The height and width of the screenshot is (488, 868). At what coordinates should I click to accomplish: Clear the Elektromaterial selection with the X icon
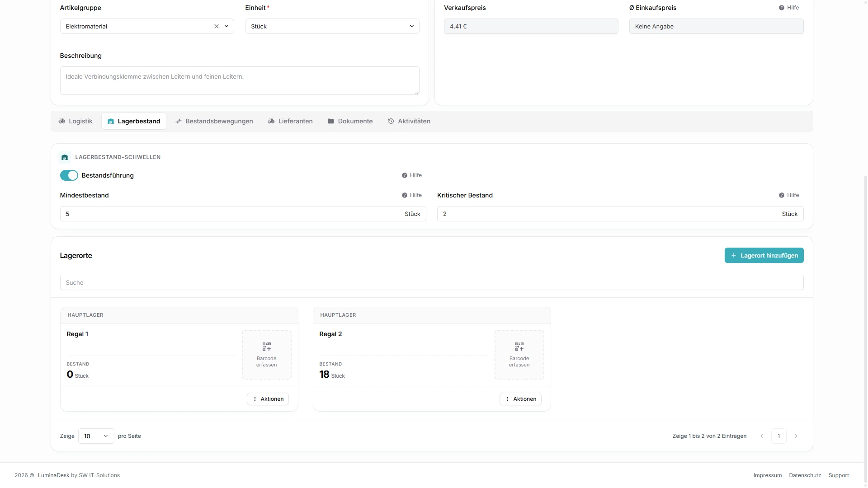pyautogui.click(x=217, y=26)
